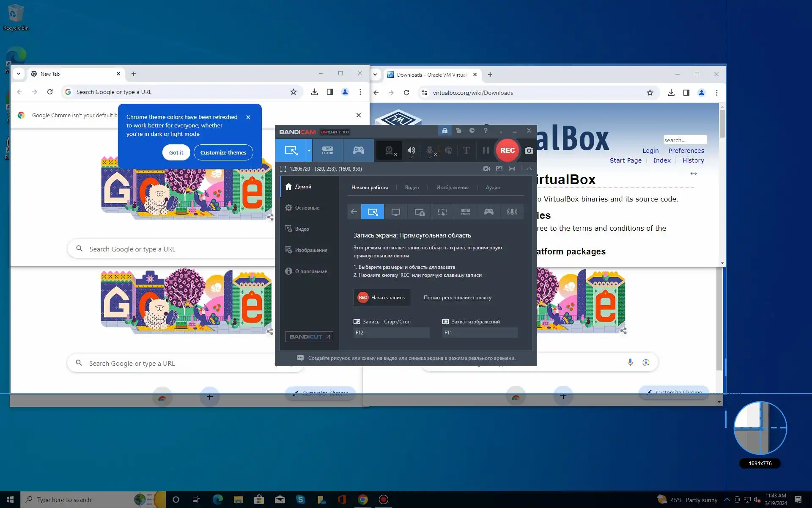
Task: Open speaker sound settings dropdown
Action: coord(411,157)
